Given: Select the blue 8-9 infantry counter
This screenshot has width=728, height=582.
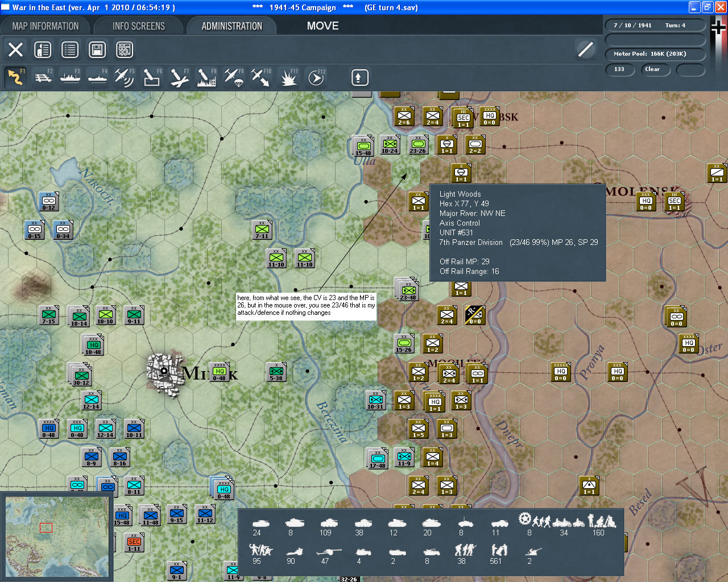Looking at the screenshot, I should [x=92, y=458].
